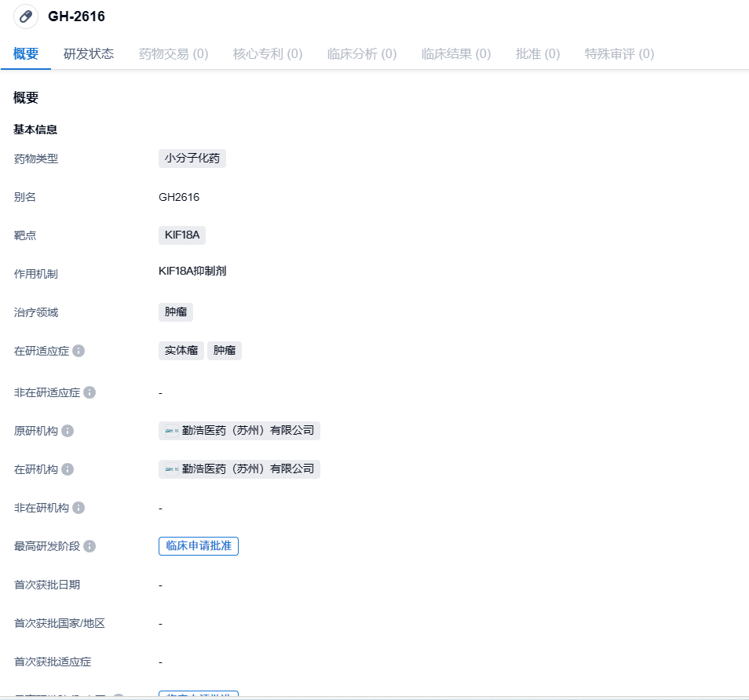Click the 小分子化药 drug type tag
Image resolution: width=749 pixels, height=700 pixels.
(192, 158)
